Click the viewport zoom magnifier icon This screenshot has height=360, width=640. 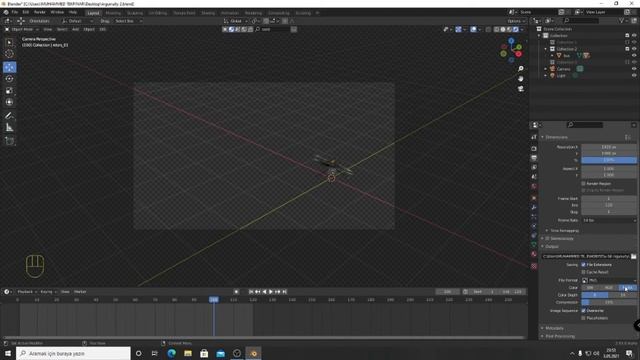click(520, 69)
